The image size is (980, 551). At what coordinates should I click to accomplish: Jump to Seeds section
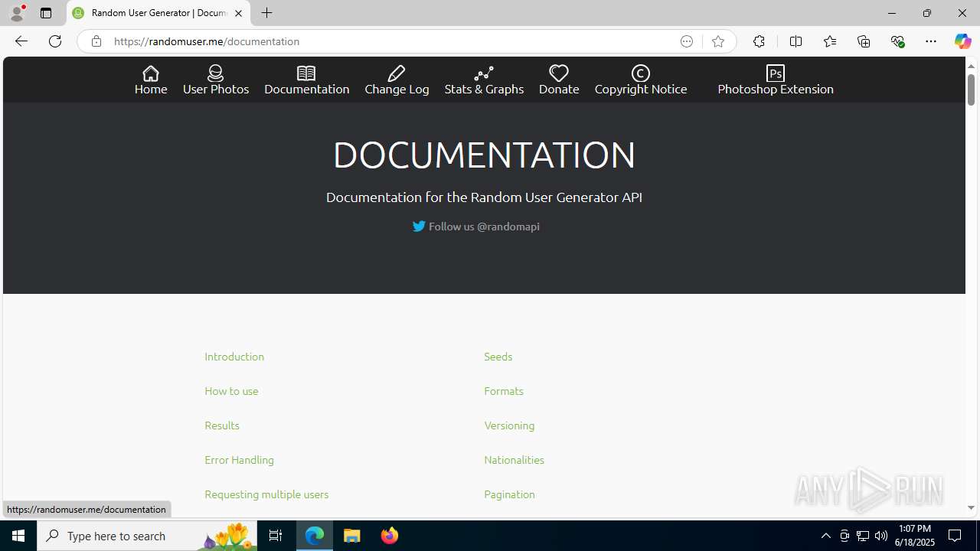(x=498, y=356)
